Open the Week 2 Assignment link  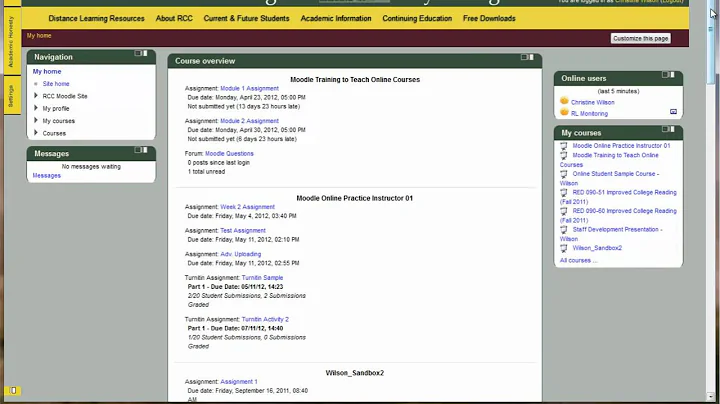click(x=248, y=207)
